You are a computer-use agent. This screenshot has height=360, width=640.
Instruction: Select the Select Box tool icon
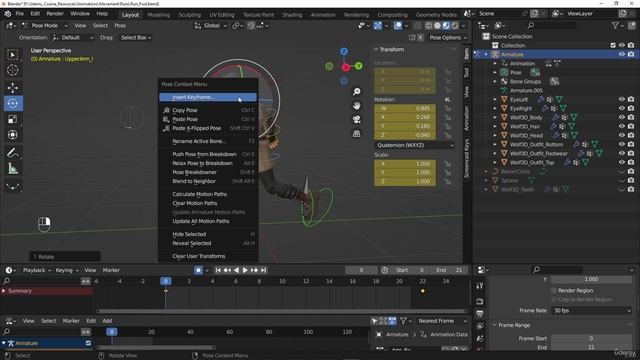[13, 55]
